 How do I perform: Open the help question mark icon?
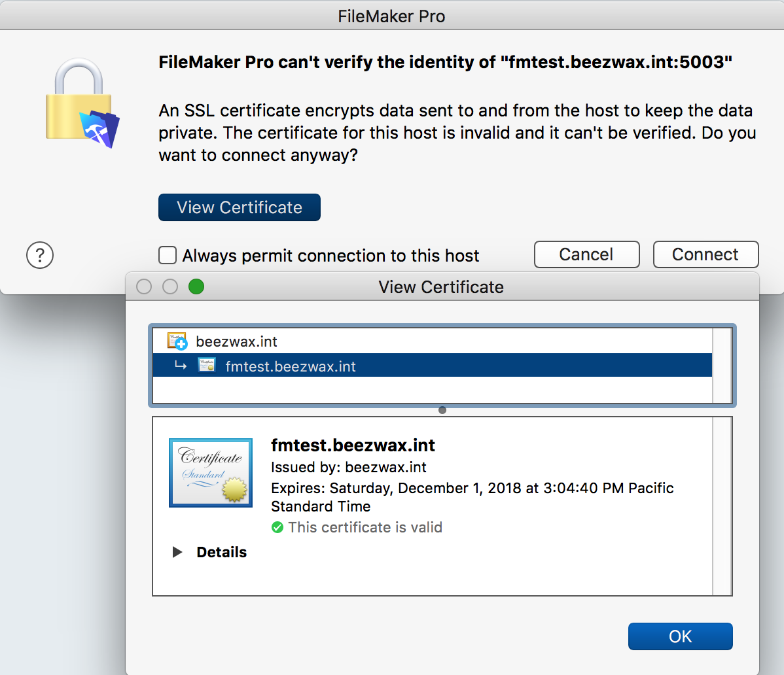click(x=40, y=255)
